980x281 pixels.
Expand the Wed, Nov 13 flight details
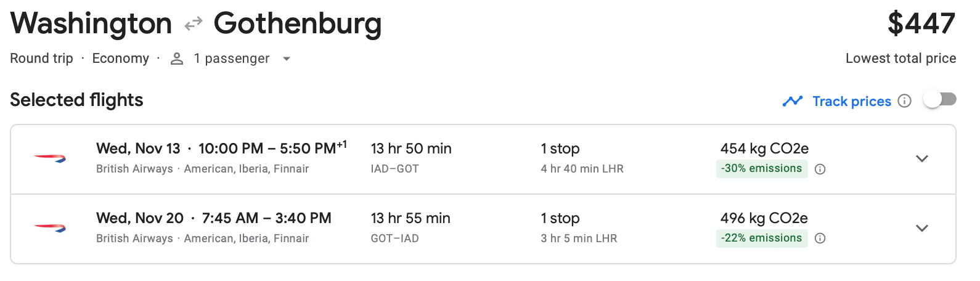coord(921,159)
